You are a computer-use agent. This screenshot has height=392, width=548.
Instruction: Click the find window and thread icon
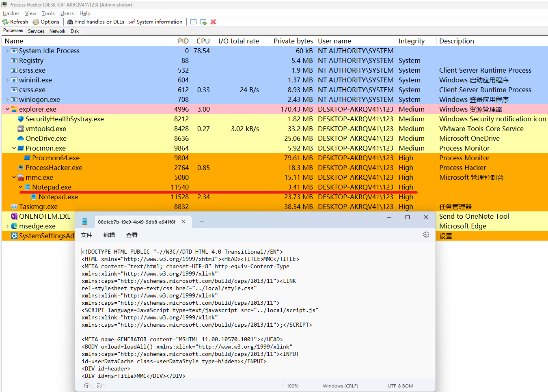click(203, 22)
